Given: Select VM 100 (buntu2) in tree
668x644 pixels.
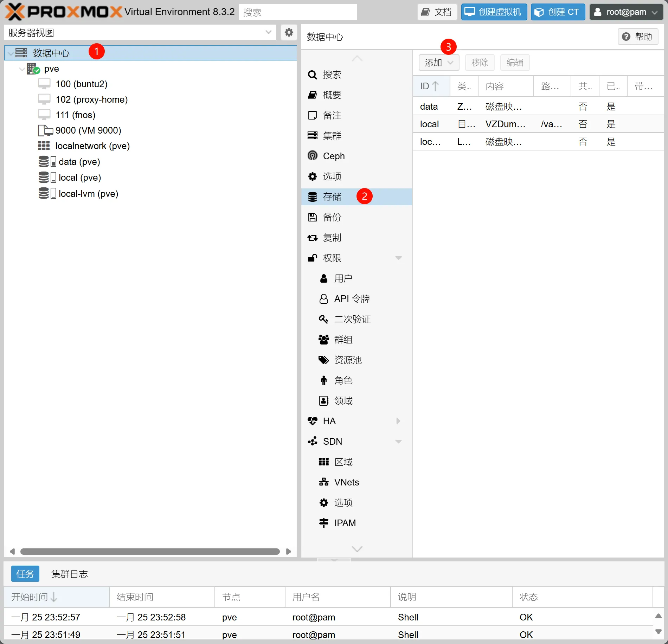Looking at the screenshot, I should pyautogui.click(x=81, y=84).
